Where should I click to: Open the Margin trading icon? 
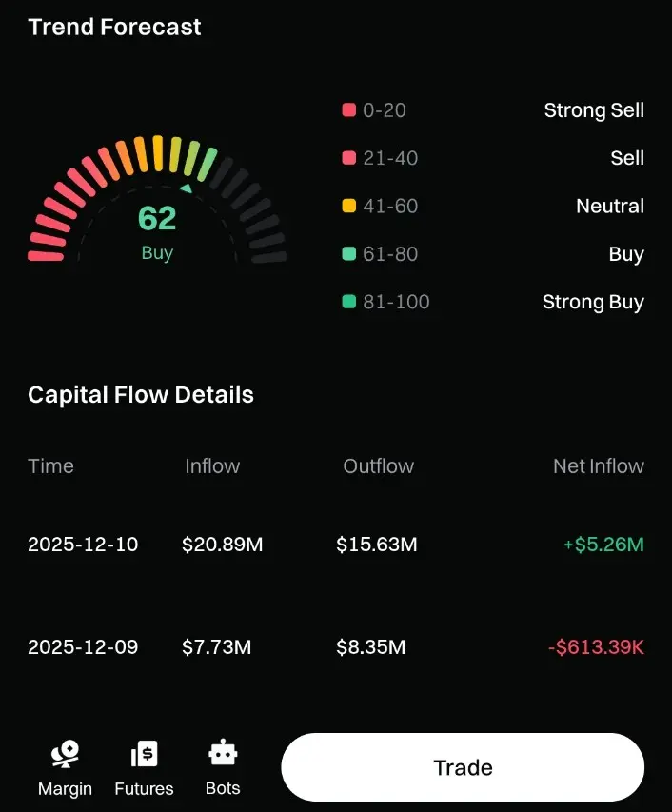[x=65, y=755]
